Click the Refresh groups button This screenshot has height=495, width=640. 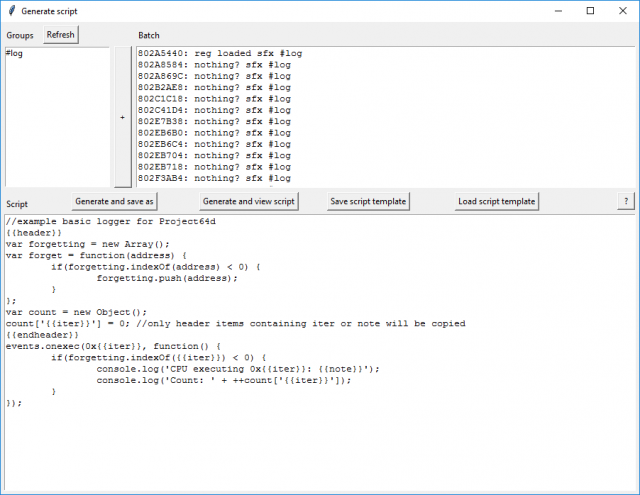[x=60, y=34]
